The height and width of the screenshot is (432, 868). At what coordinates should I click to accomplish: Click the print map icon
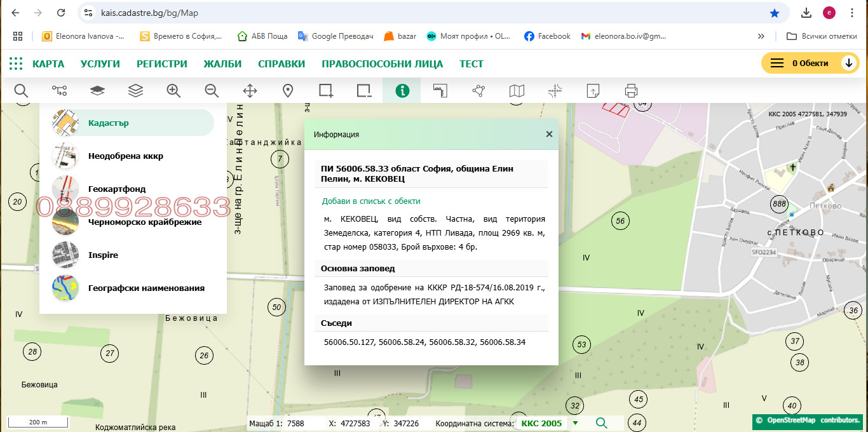pos(630,90)
